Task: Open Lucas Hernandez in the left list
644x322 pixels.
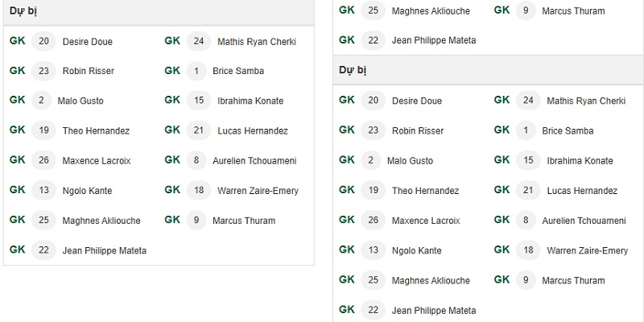Action: pyautogui.click(x=253, y=131)
